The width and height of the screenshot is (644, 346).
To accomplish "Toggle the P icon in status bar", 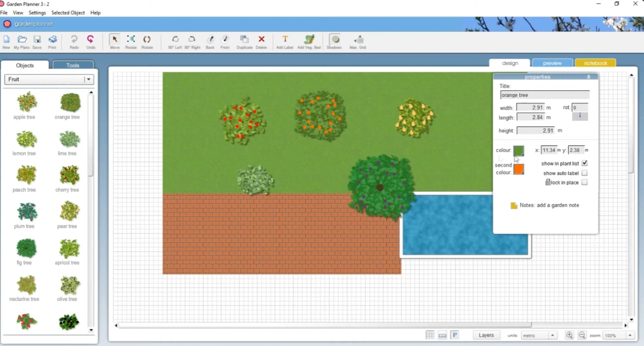I will (x=455, y=336).
